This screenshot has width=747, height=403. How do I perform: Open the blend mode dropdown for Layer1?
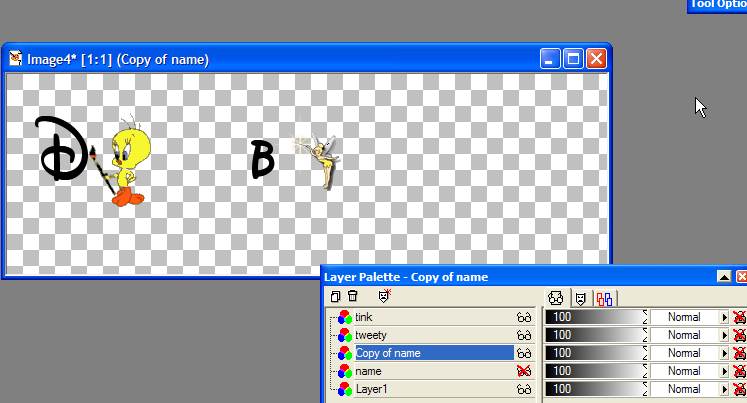point(724,389)
